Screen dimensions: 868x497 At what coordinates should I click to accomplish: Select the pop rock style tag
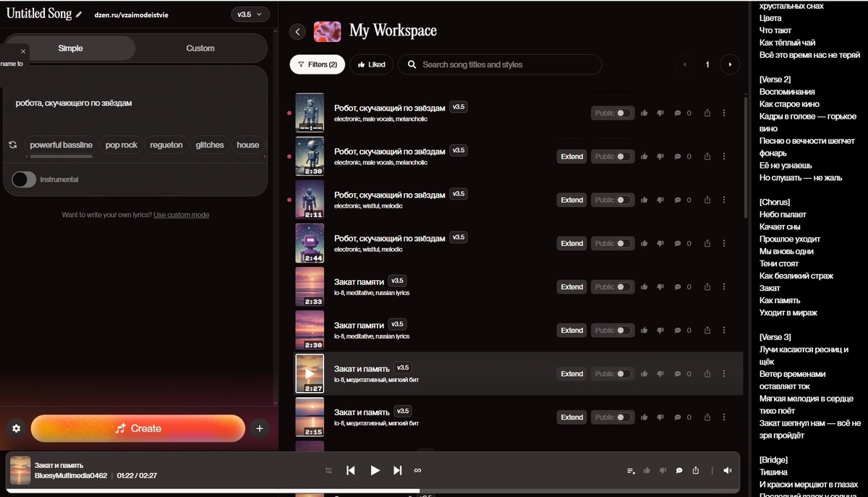tap(121, 145)
